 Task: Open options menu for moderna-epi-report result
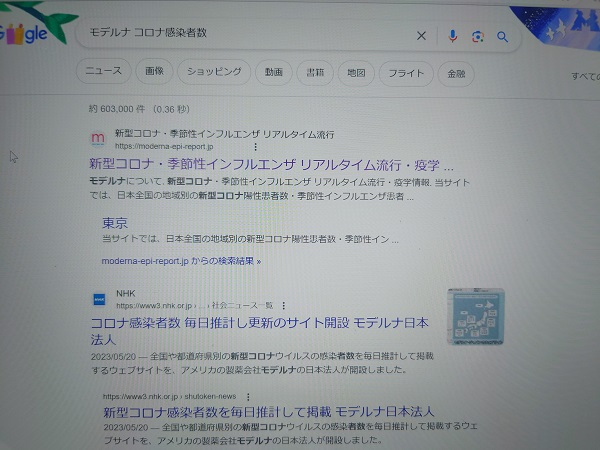255,147
